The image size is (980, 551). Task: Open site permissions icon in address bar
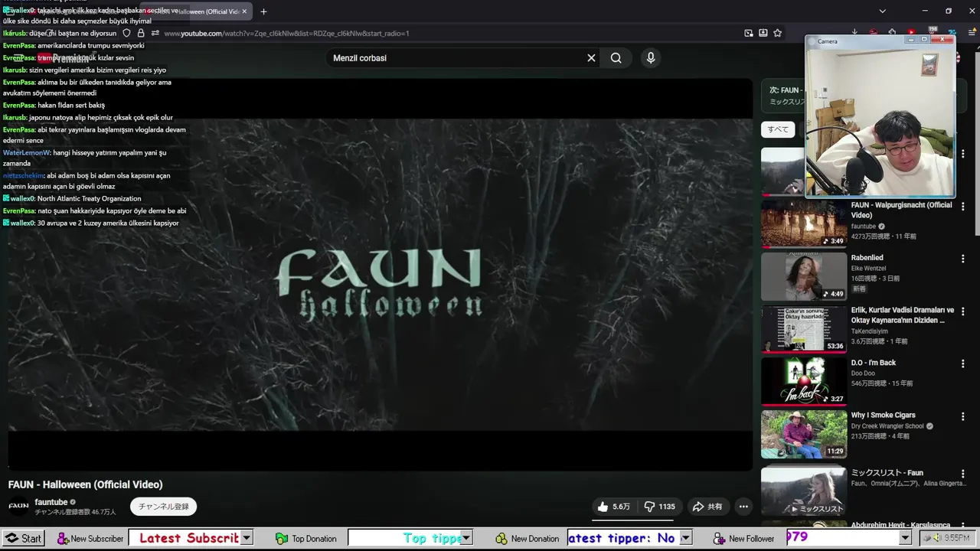(x=155, y=33)
